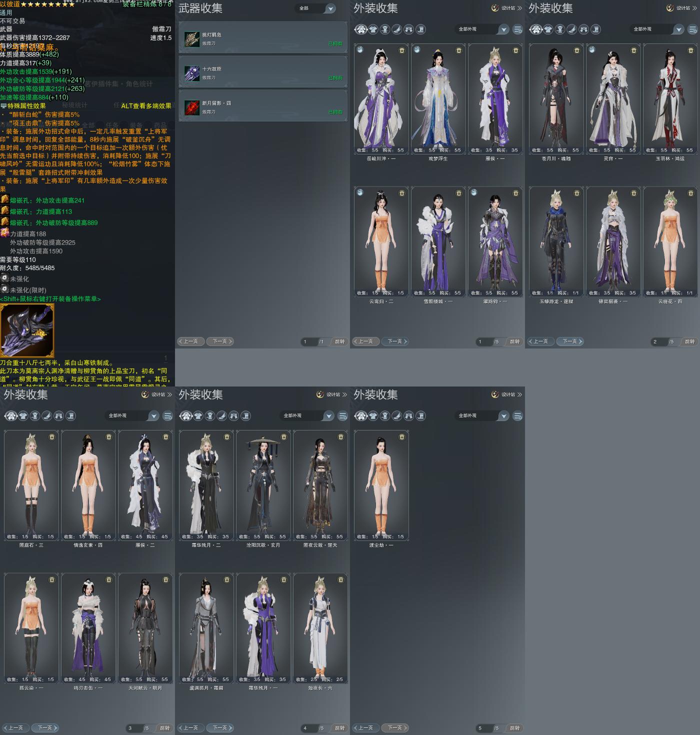Select the red 新月留影·四 weapon icon
The width and height of the screenshot is (700, 735).
(x=191, y=107)
